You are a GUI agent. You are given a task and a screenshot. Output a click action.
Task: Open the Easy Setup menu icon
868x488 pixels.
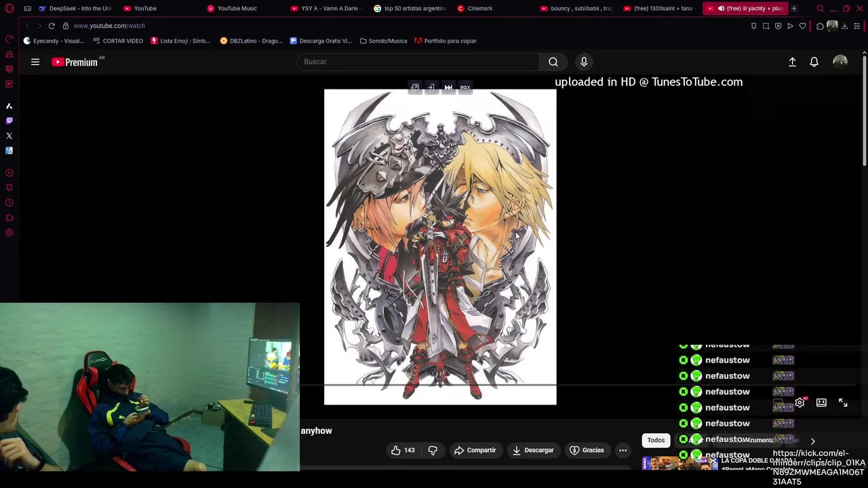(856, 26)
